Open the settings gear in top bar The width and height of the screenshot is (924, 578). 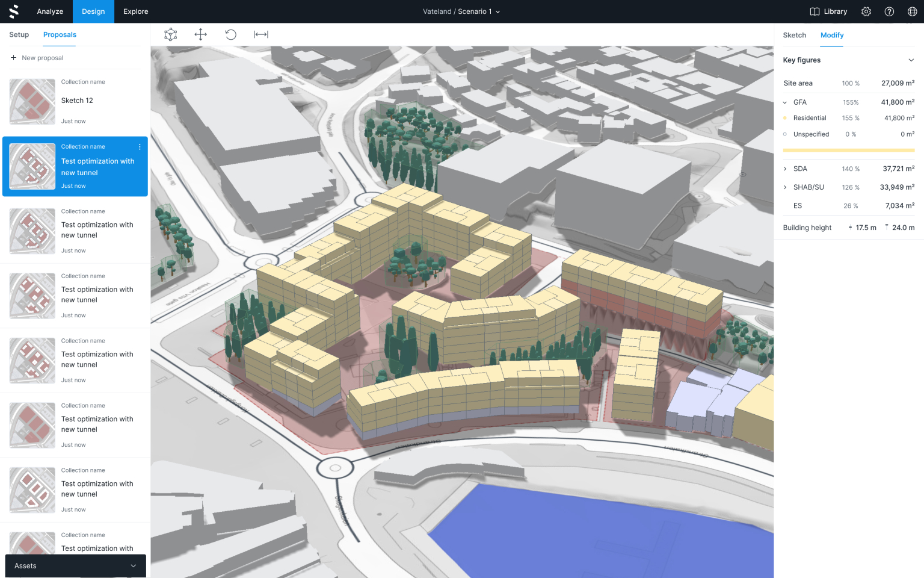[x=866, y=11]
